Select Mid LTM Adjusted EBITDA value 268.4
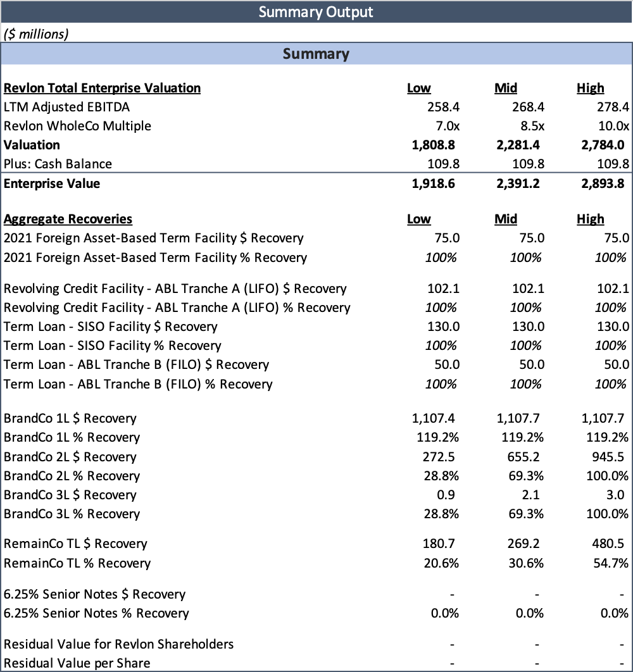This screenshot has width=633, height=672. (x=528, y=107)
